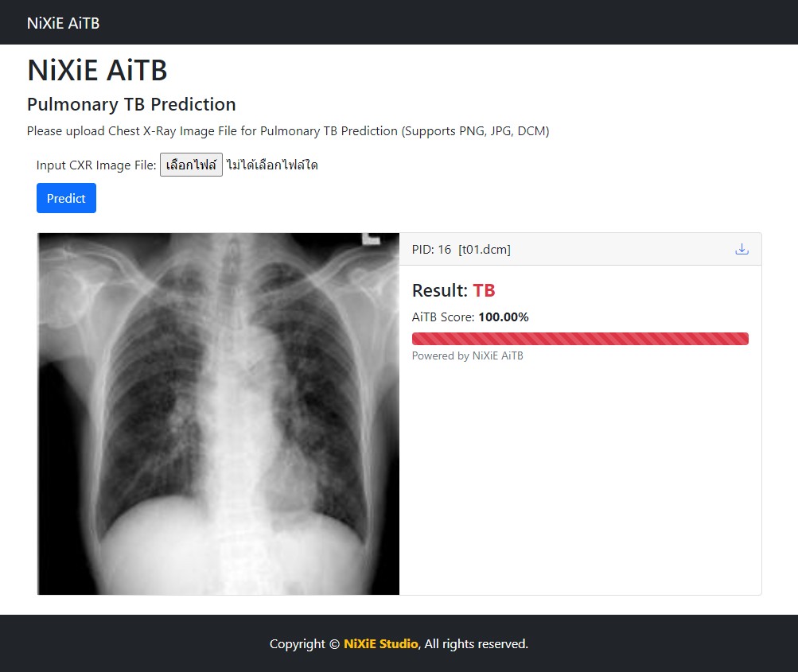798x672 pixels.
Task: Click the white card body below the caption
Action: pyautogui.click(x=580, y=477)
